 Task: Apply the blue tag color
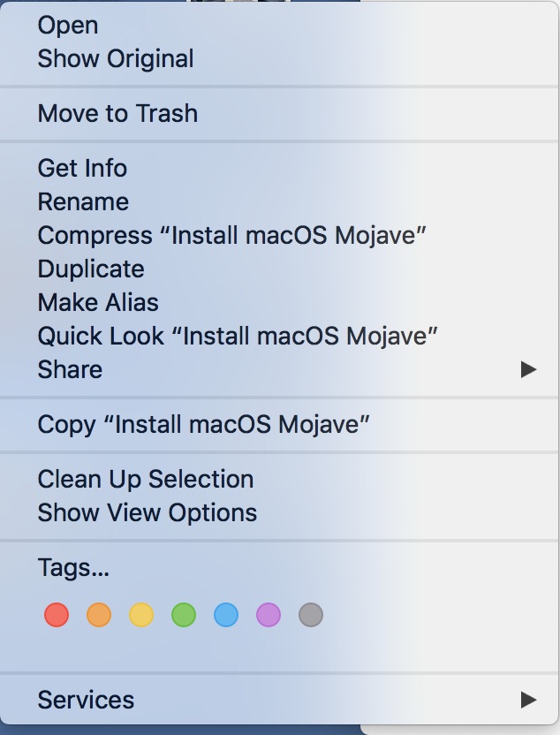226,615
